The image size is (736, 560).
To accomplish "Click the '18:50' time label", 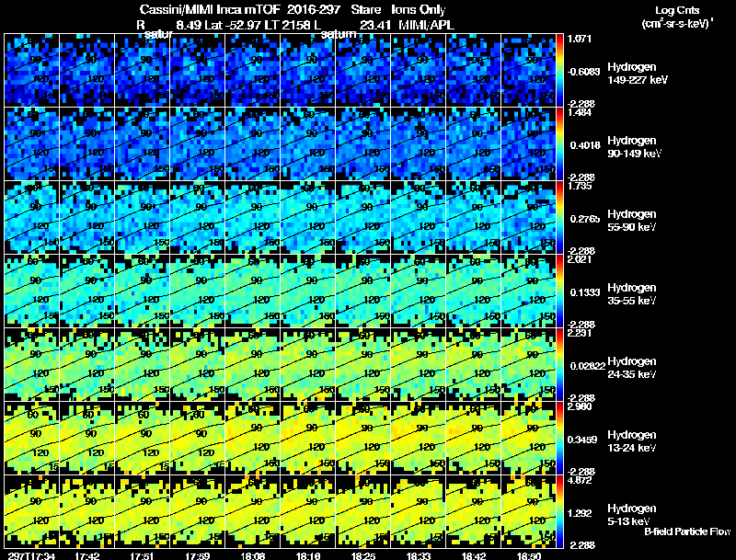I will pos(528,555).
